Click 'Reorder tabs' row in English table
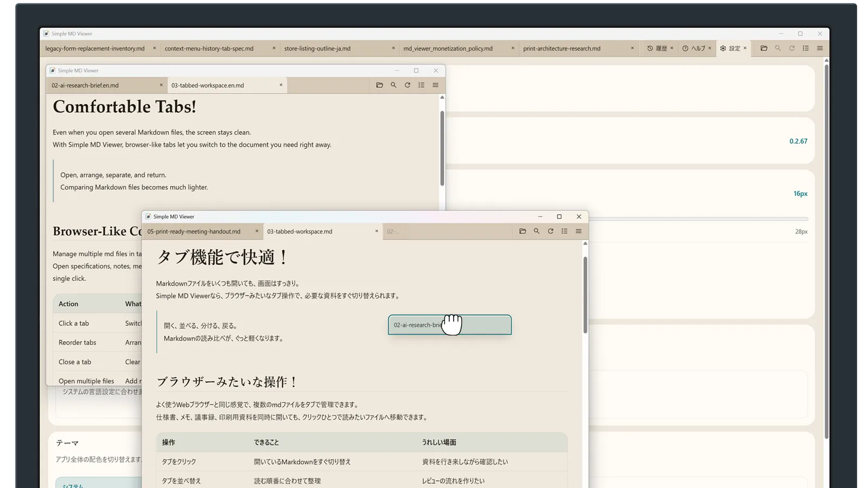Image resolution: width=868 pixels, height=488 pixels. click(98, 343)
